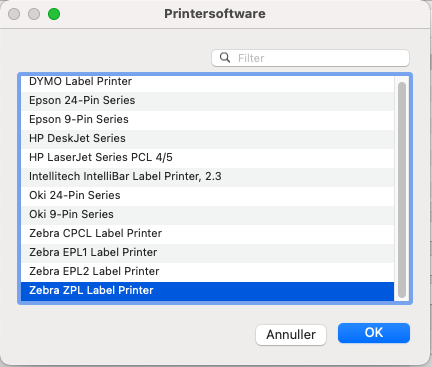Screen dimensions: 432x367
Task: Choose Oki 9-Pin Series
Action: (x=207, y=214)
